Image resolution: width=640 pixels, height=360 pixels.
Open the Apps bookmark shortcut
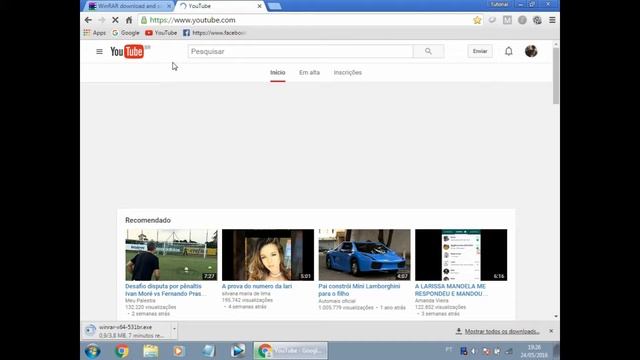coord(95,33)
